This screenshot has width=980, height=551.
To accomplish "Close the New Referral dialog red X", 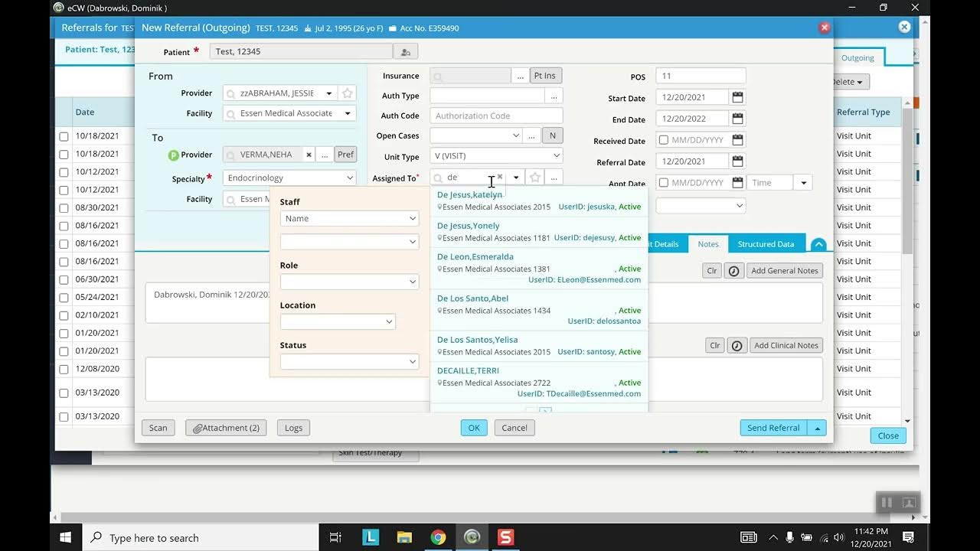I will pyautogui.click(x=825, y=28).
